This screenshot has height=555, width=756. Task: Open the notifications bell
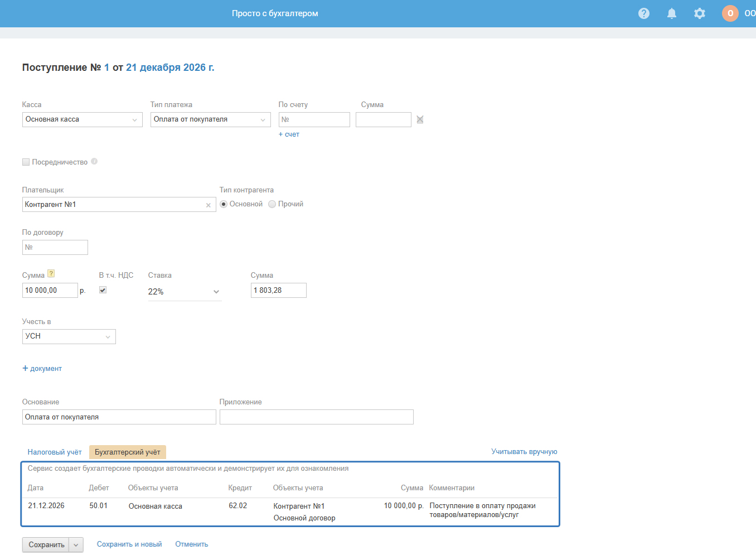(672, 13)
